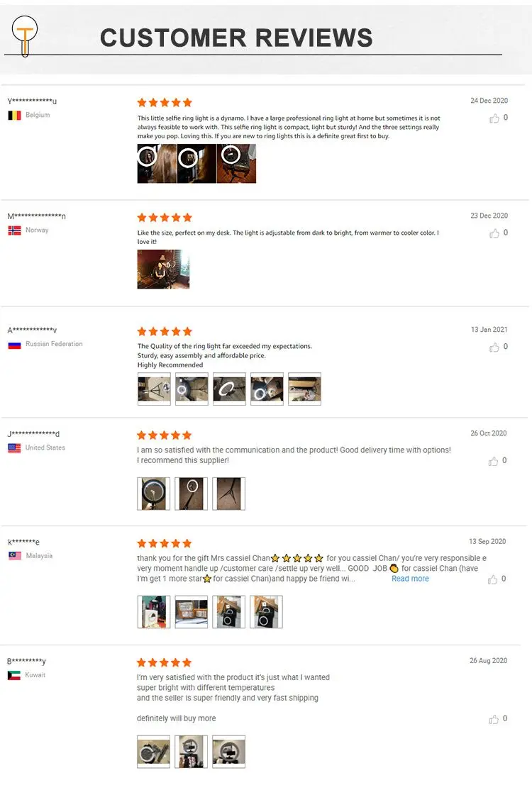
Task: Open first photo in Belgium review
Action: coord(157,164)
